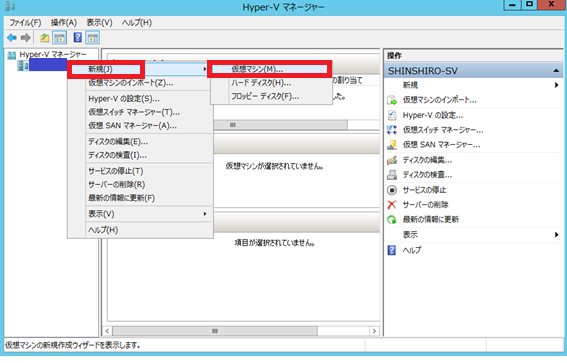Click サーバーの削除 link in actions pane

[426, 205]
